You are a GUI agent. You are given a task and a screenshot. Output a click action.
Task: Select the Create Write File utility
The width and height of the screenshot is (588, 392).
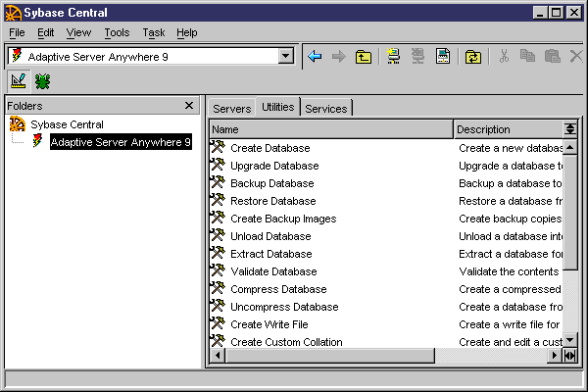(269, 324)
